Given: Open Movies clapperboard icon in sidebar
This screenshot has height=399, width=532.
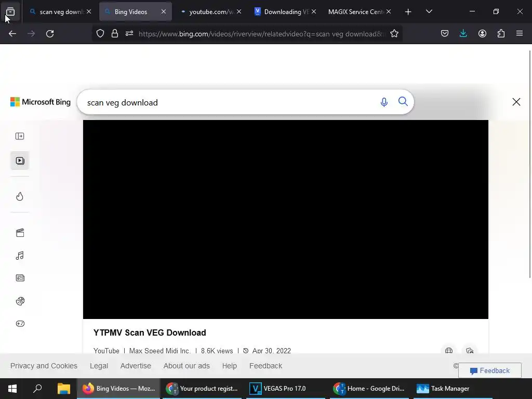Looking at the screenshot, I should click(20, 233).
